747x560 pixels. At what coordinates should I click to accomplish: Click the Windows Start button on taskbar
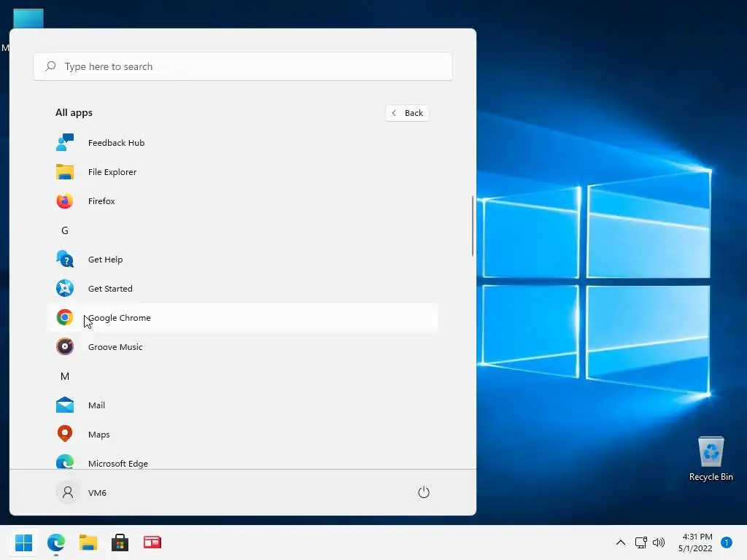coord(23,542)
